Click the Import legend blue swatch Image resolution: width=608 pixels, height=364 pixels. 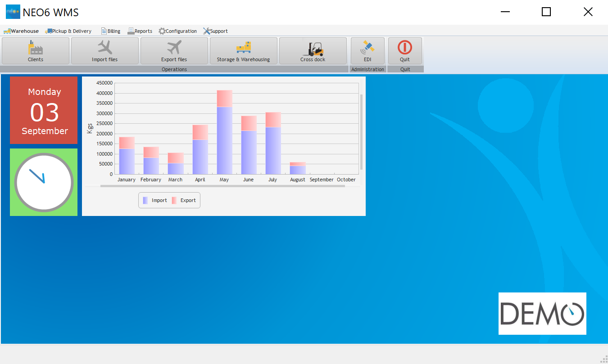[145, 200]
